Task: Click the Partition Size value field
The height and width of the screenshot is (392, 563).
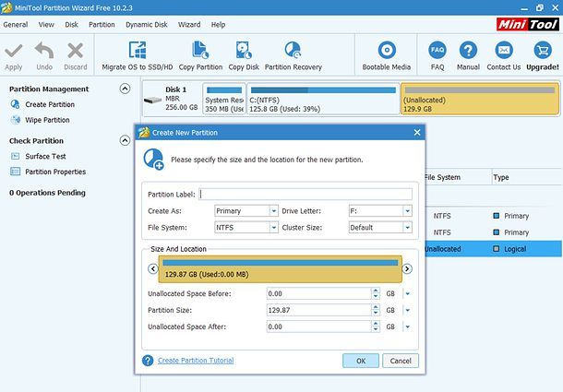Action: [318, 310]
